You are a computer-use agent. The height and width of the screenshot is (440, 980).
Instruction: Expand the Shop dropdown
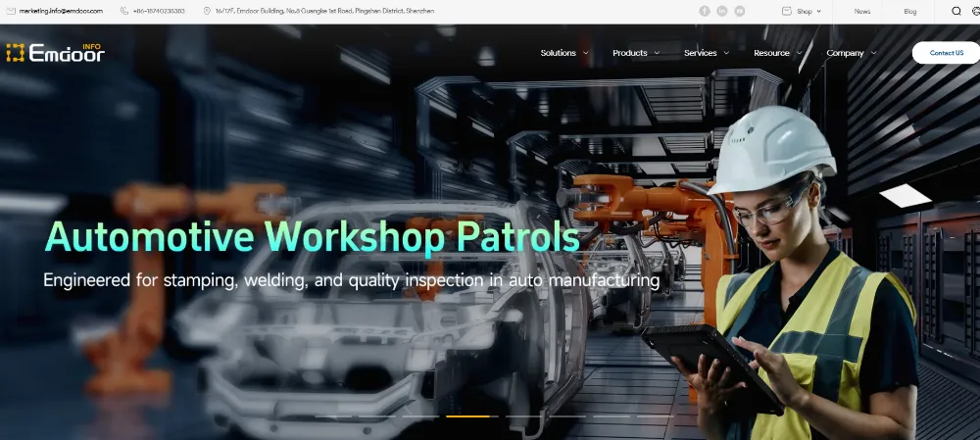tap(808, 11)
